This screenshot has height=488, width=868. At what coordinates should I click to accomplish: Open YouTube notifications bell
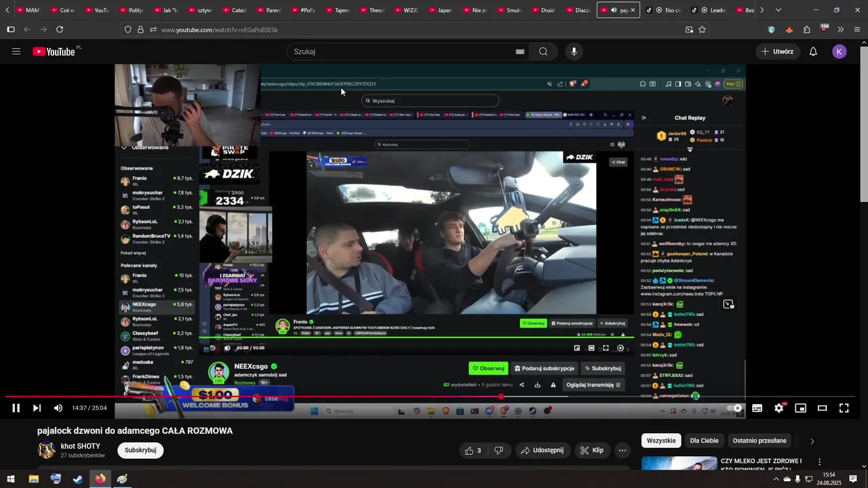[813, 52]
